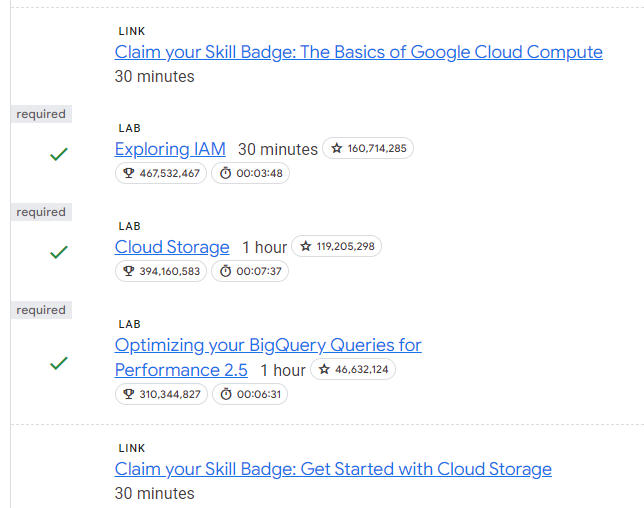
Task: Open the Cloud Storage lab link
Action: click(x=172, y=247)
